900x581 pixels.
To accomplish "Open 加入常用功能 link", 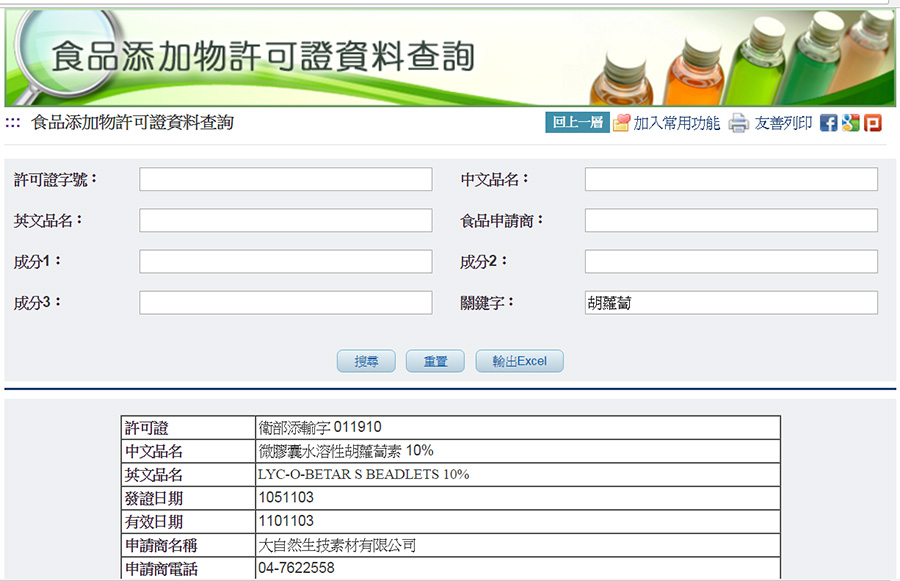I will coord(676,123).
